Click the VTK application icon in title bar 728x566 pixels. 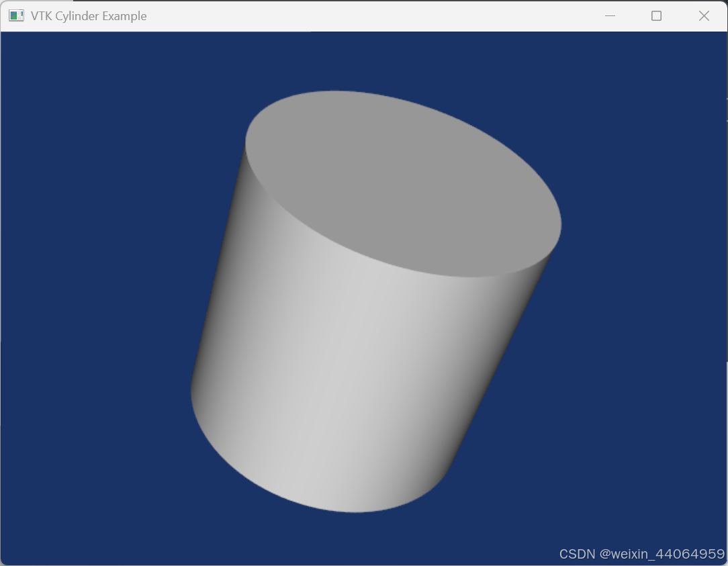pyautogui.click(x=15, y=15)
